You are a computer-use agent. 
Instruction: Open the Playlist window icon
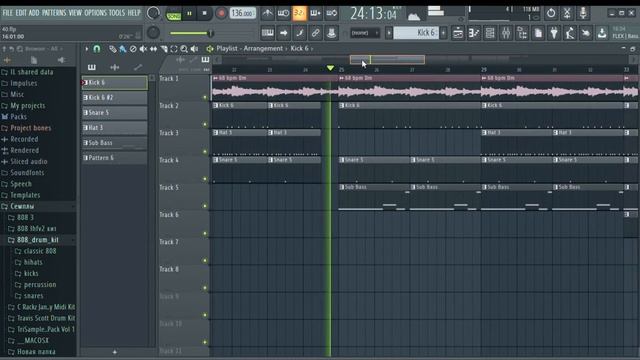point(458,33)
